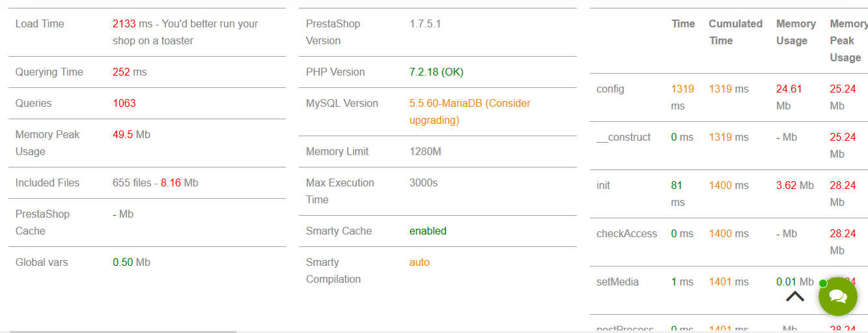Click the Smarty Cache enabled value

tap(428, 231)
